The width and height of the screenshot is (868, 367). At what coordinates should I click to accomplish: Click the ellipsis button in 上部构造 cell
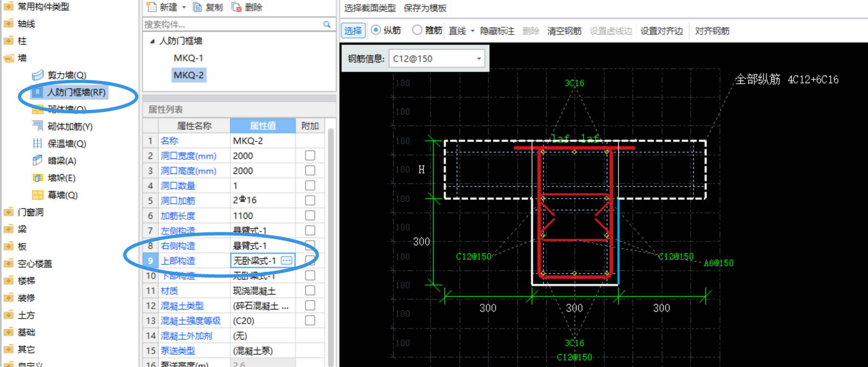(286, 260)
